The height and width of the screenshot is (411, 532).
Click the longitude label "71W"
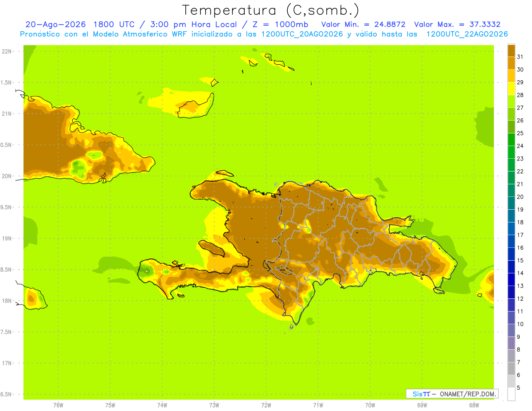click(318, 405)
